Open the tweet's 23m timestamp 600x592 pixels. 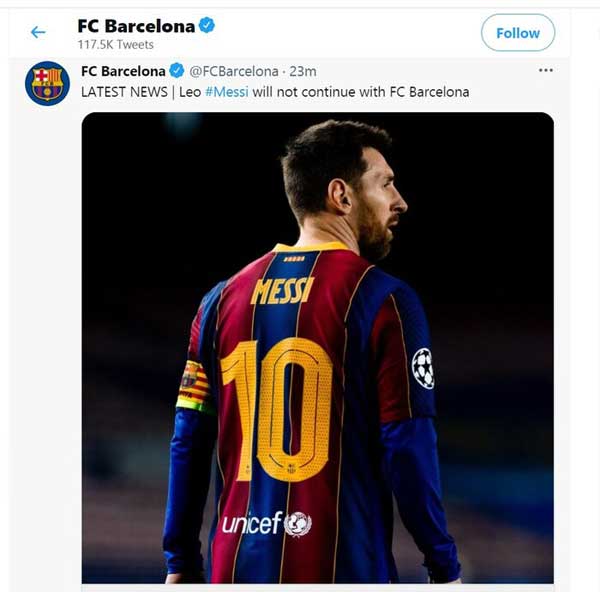click(x=302, y=71)
